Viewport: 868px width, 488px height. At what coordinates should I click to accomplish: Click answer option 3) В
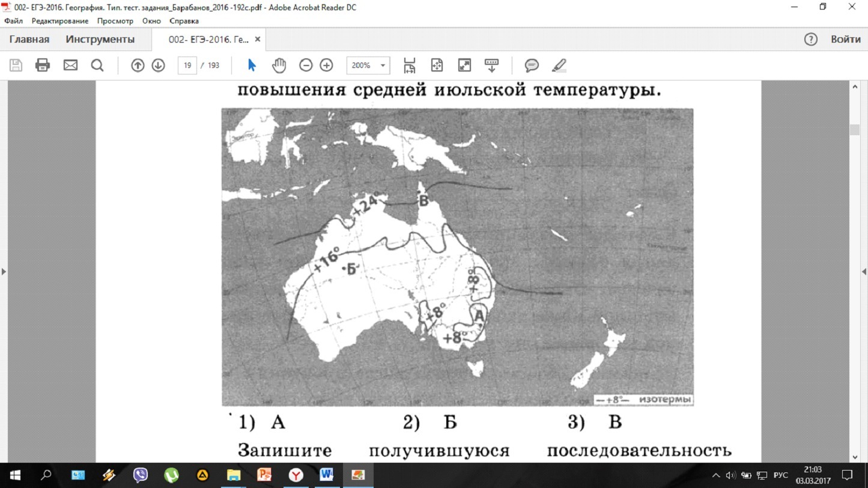point(595,422)
